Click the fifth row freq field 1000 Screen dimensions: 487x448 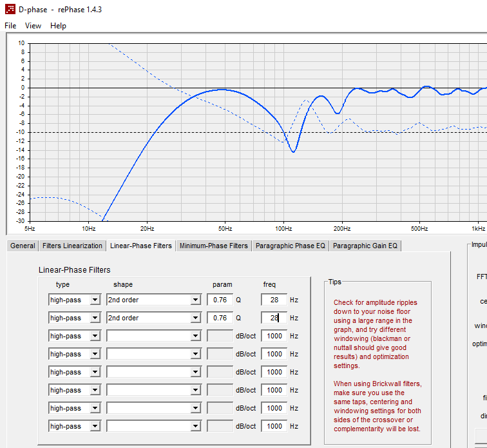click(274, 372)
